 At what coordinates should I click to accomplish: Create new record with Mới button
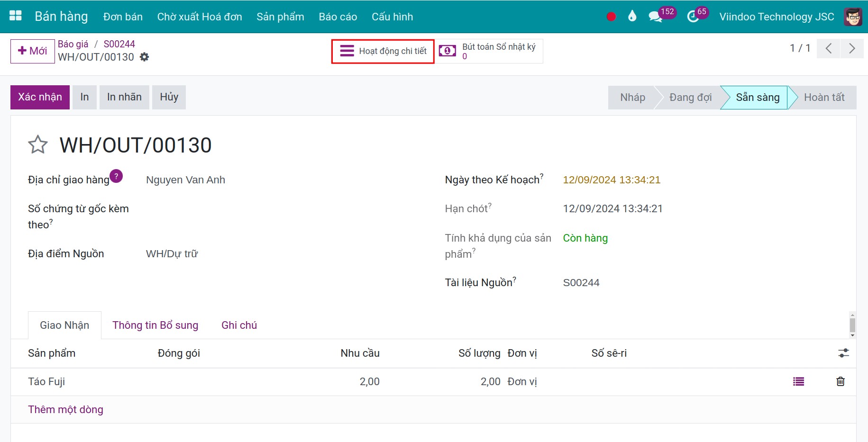(33, 51)
